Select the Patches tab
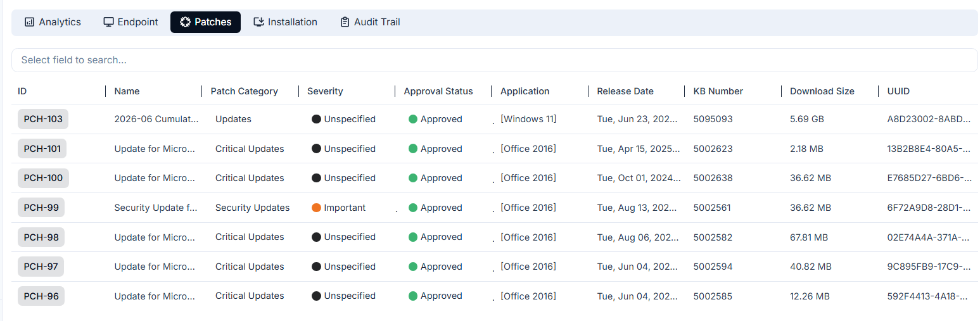Image resolution: width=980 pixels, height=321 pixels. [205, 22]
